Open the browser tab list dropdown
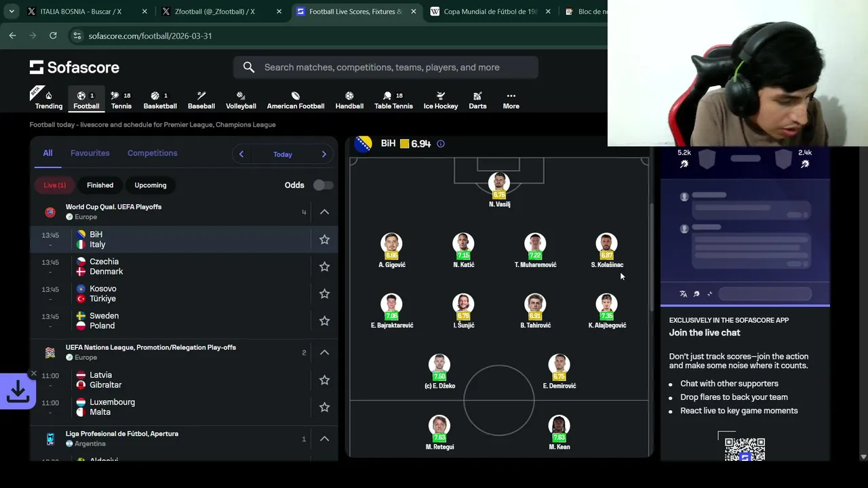868x488 pixels. (12, 12)
